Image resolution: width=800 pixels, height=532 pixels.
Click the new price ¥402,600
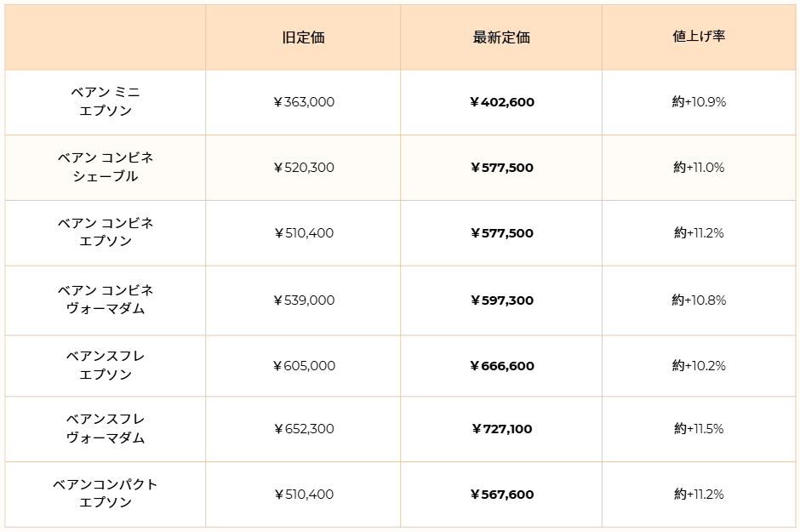501,102
